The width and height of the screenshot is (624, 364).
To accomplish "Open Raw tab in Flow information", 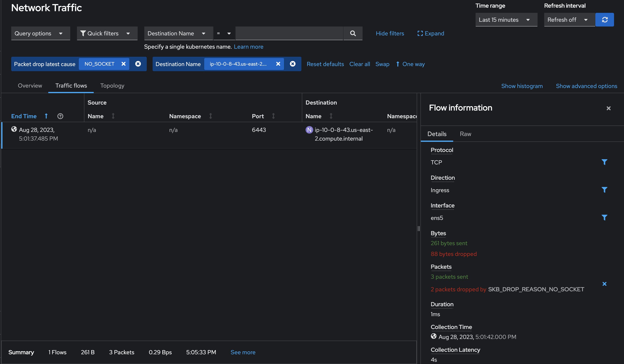I will tap(465, 134).
